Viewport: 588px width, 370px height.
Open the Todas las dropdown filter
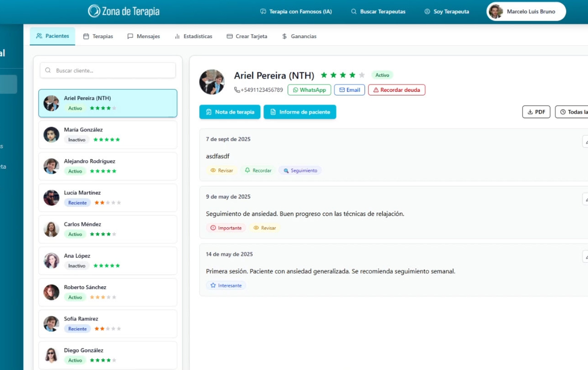(573, 112)
